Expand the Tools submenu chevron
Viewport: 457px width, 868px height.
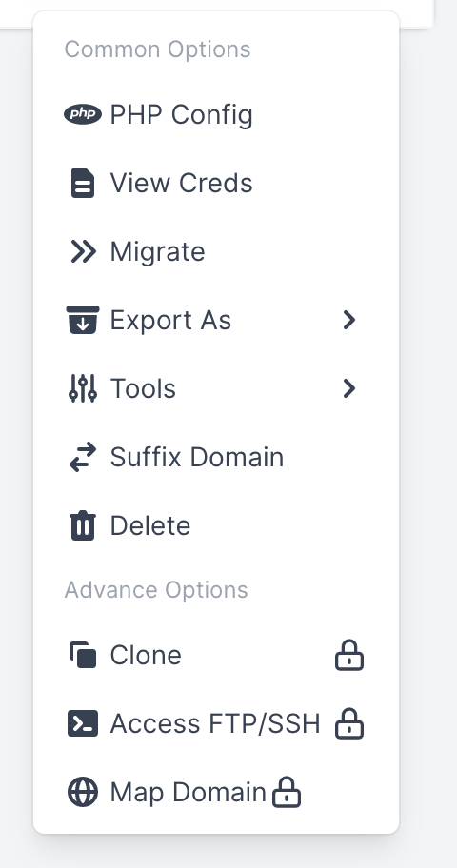point(349,388)
